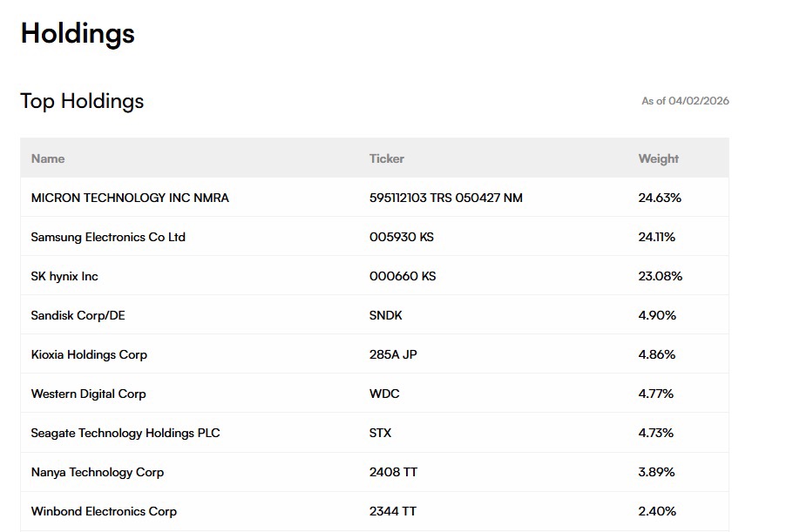
Task: Click the Holdings page title
Action: point(78,33)
